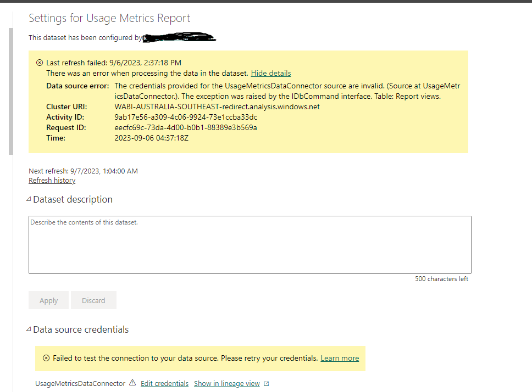Click the Next refresh: 9/7/2023 text

83,171
